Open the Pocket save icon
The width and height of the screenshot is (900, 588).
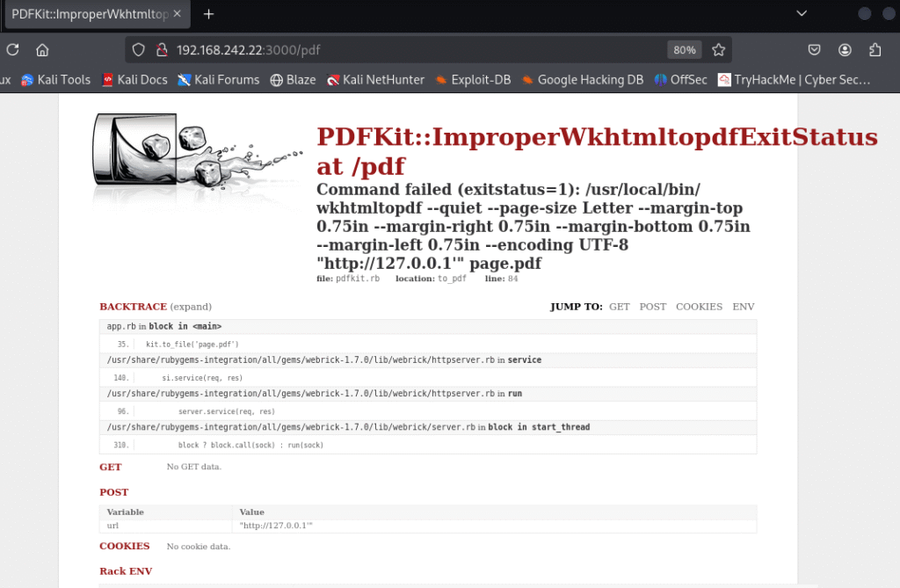[x=815, y=50]
